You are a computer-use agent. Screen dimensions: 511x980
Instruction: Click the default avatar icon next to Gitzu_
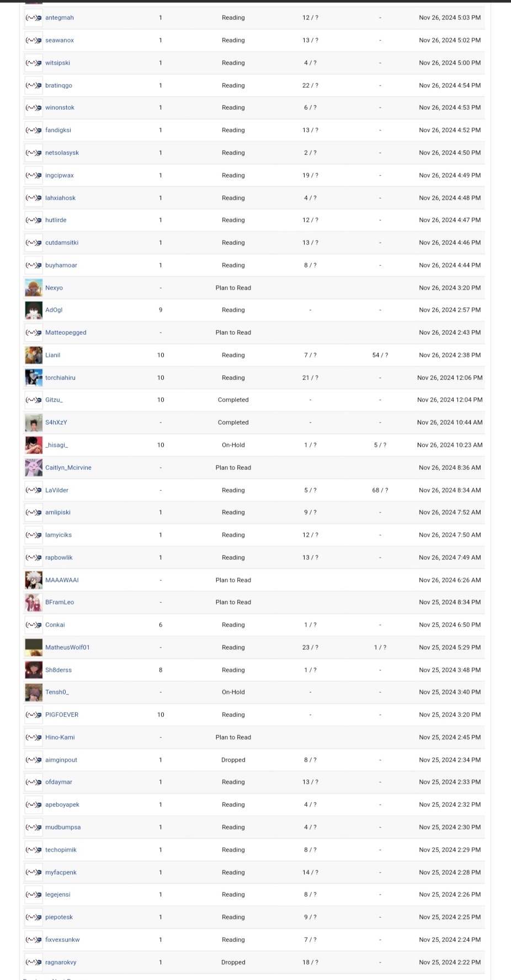[x=34, y=400]
